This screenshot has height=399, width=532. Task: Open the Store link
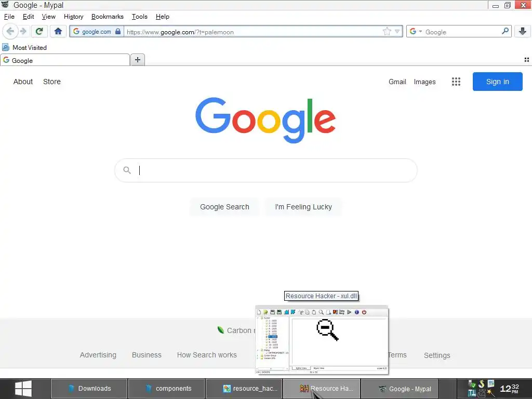click(x=52, y=82)
